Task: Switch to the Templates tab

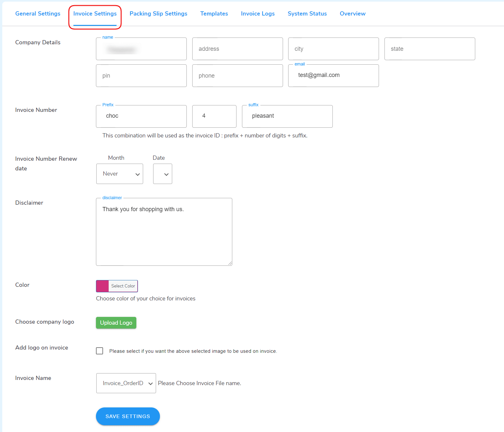Action: pyautogui.click(x=214, y=14)
